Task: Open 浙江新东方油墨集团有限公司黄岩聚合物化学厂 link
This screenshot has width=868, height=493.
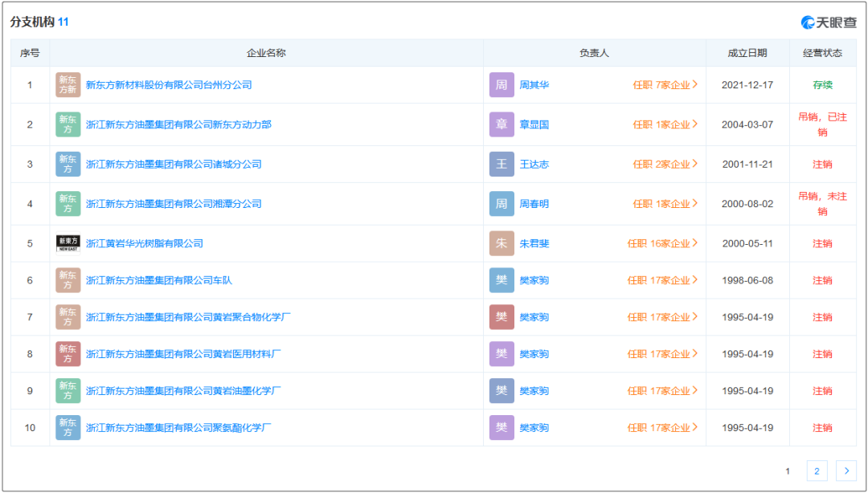Action: [x=188, y=317]
